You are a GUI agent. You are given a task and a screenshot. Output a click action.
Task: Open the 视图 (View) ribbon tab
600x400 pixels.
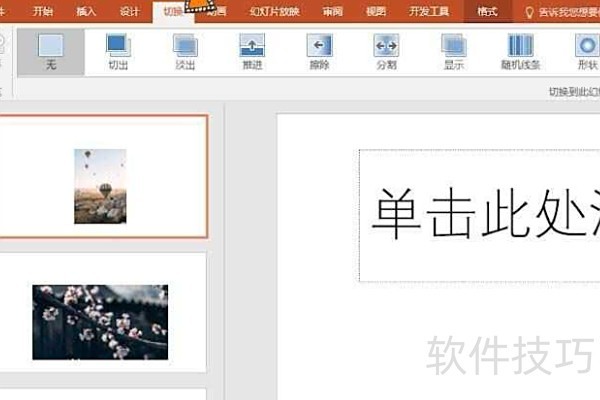pyautogui.click(x=376, y=11)
